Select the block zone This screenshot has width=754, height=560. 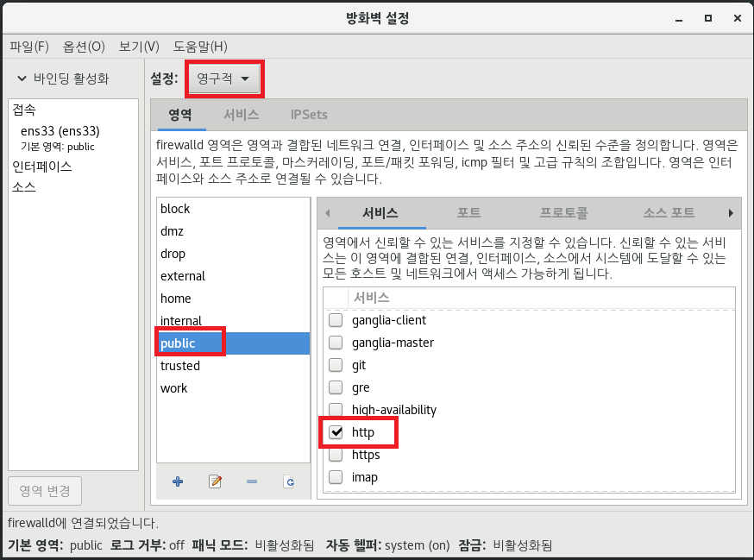pyautogui.click(x=233, y=209)
